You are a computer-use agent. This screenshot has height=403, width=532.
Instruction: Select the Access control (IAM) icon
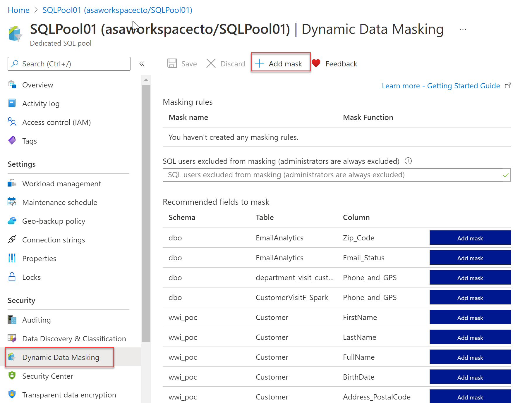tap(12, 122)
